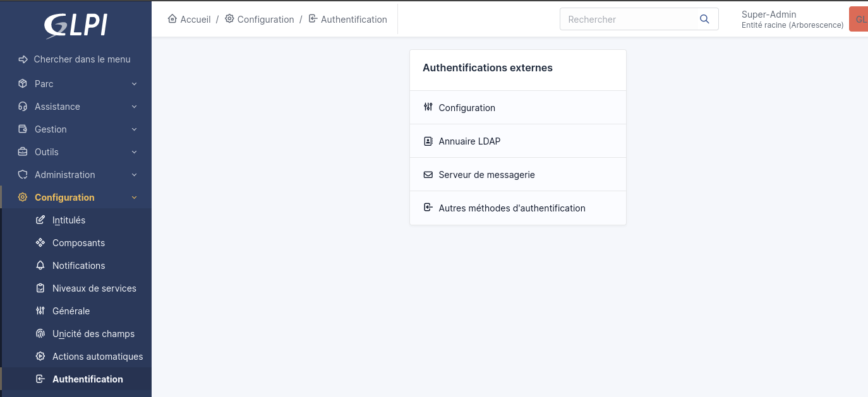Open Actions automatiques menu entry

(x=97, y=357)
